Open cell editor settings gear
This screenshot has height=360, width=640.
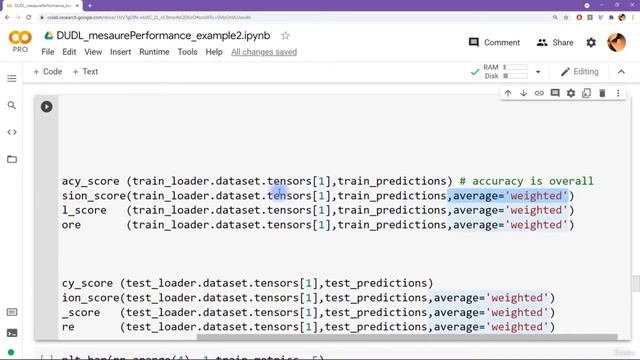pyautogui.click(x=571, y=93)
